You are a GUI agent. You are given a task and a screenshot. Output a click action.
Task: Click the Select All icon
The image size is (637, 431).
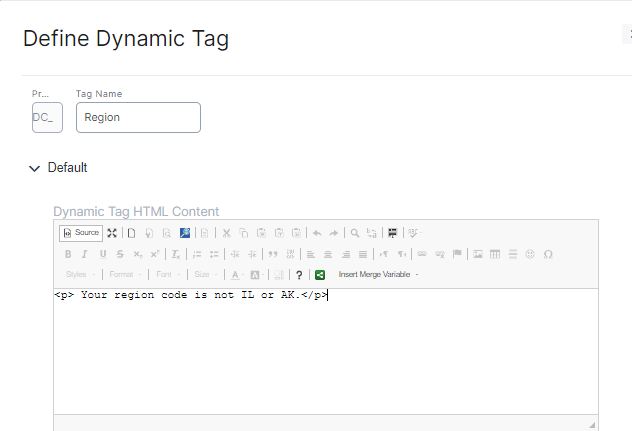point(392,233)
